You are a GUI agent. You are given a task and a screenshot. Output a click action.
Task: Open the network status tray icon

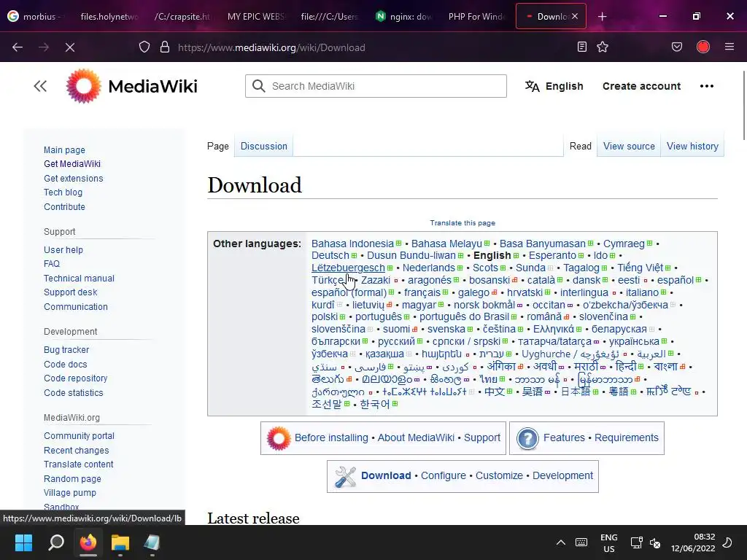pyautogui.click(x=636, y=542)
